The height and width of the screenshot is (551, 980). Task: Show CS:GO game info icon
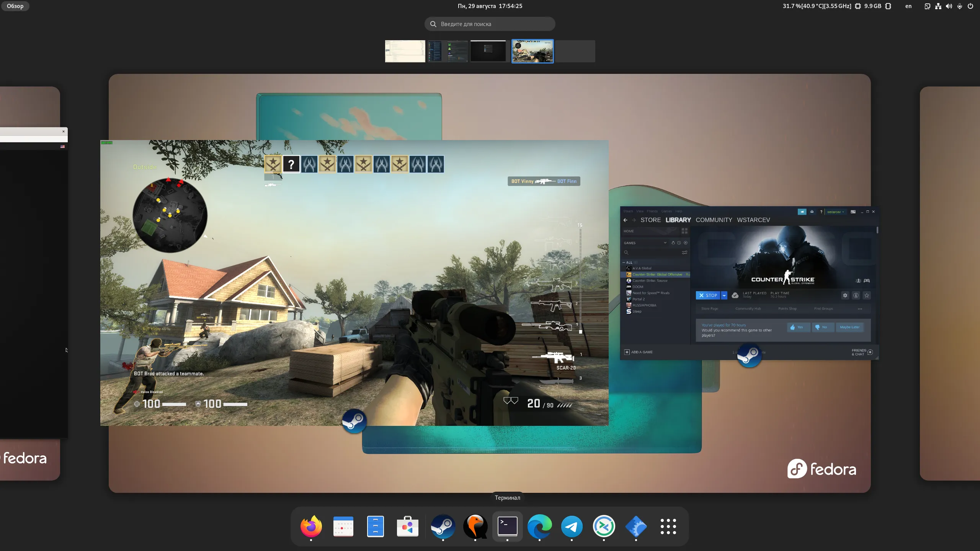856,295
